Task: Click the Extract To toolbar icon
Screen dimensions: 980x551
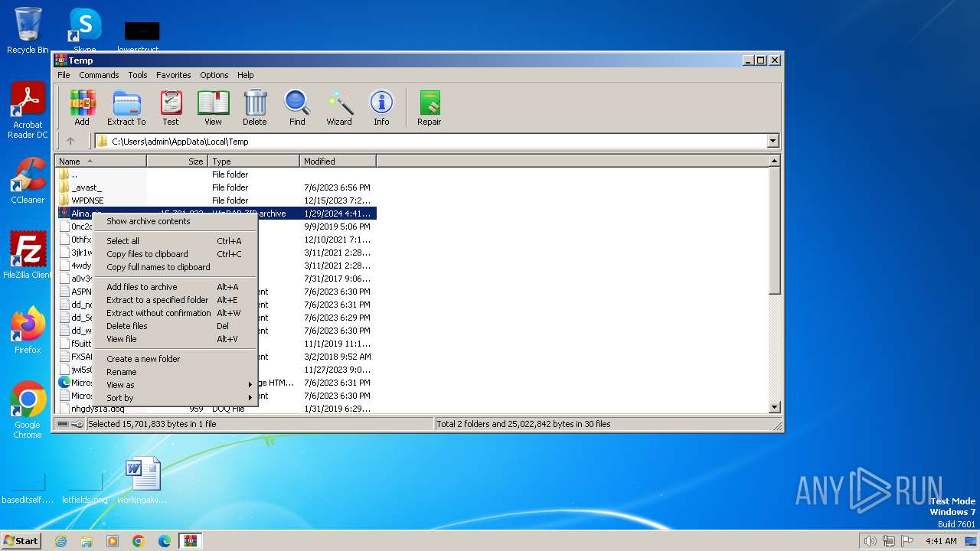Action: [x=126, y=108]
